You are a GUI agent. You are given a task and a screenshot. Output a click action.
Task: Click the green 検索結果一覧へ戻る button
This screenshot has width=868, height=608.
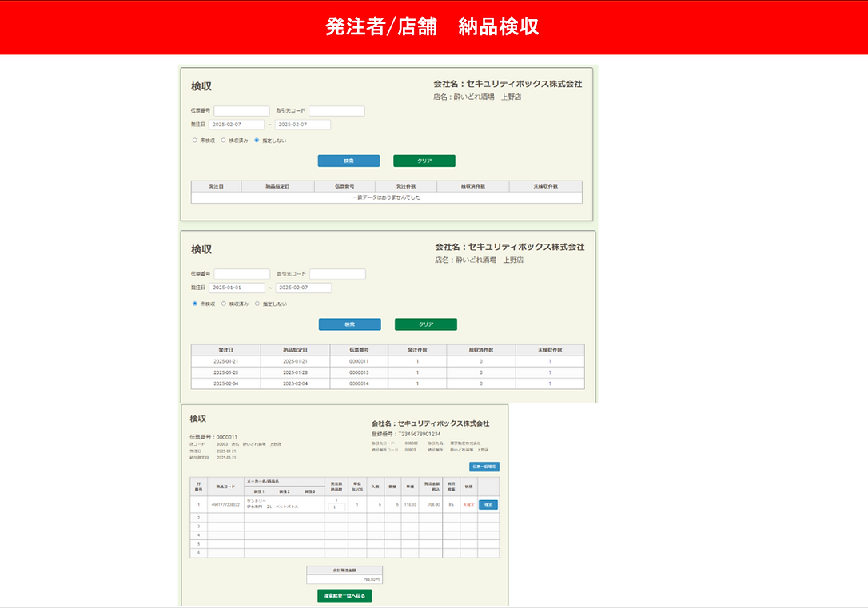344,596
